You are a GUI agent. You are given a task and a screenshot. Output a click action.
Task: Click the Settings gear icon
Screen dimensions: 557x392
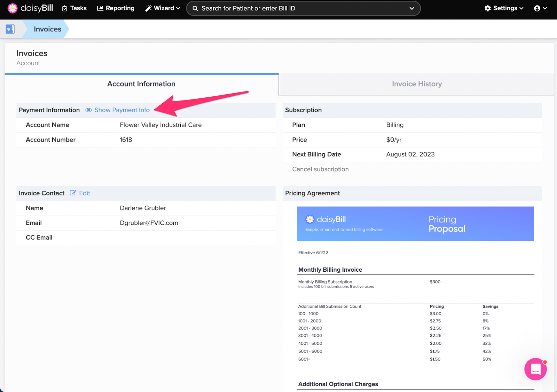coord(488,8)
